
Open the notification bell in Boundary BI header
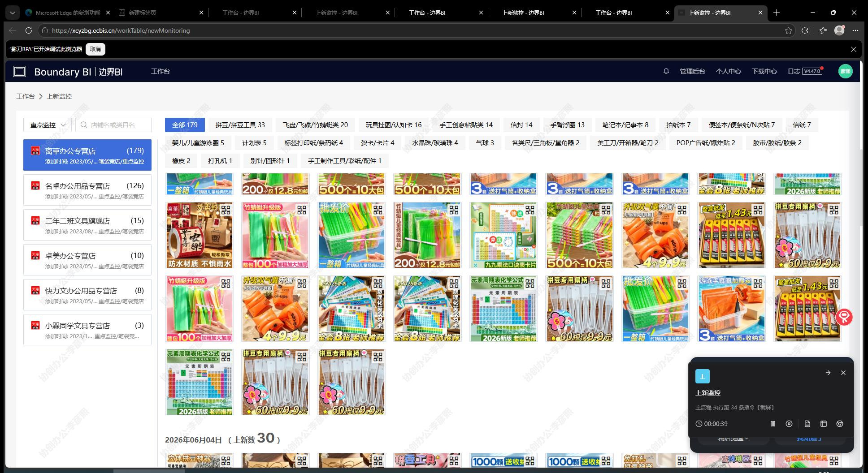[666, 71]
